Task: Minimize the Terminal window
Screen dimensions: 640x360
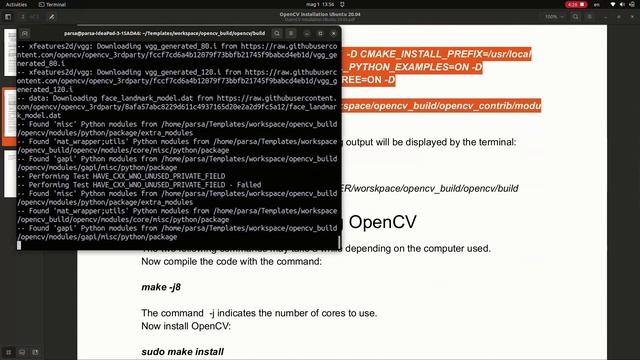Action: (307, 33)
